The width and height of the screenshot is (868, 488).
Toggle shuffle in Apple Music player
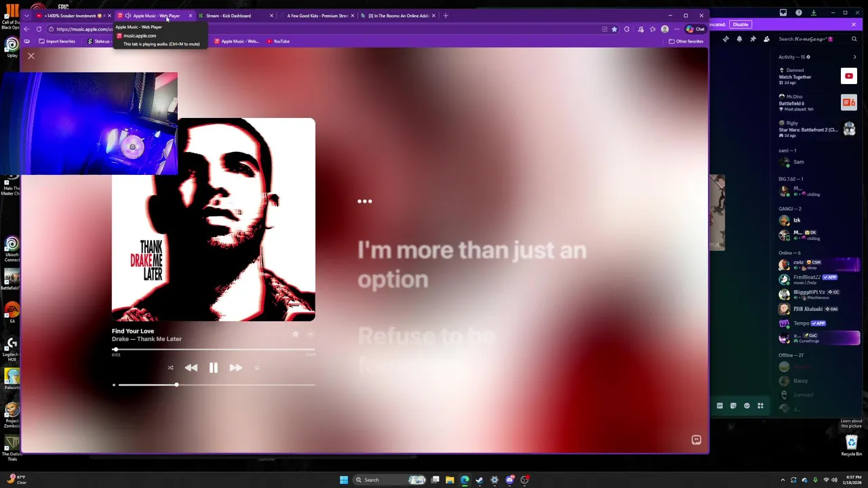170,368
